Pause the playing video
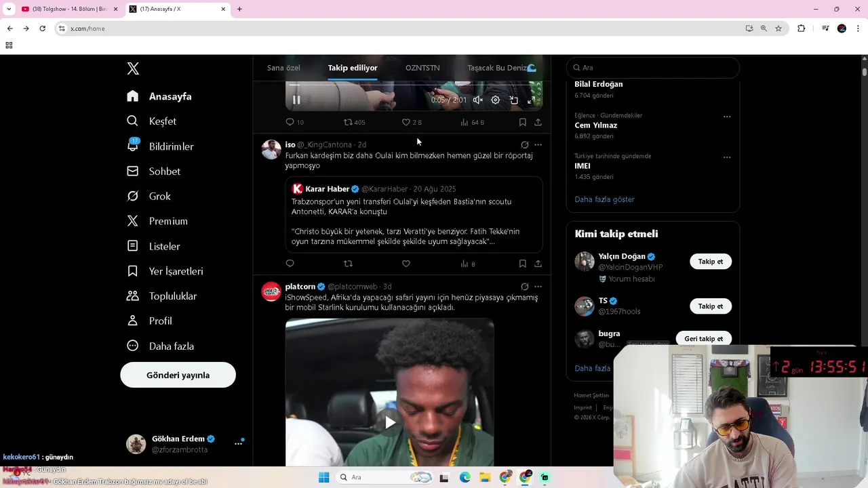This screenshot has height=488, width=868. [x=296, y=100]
